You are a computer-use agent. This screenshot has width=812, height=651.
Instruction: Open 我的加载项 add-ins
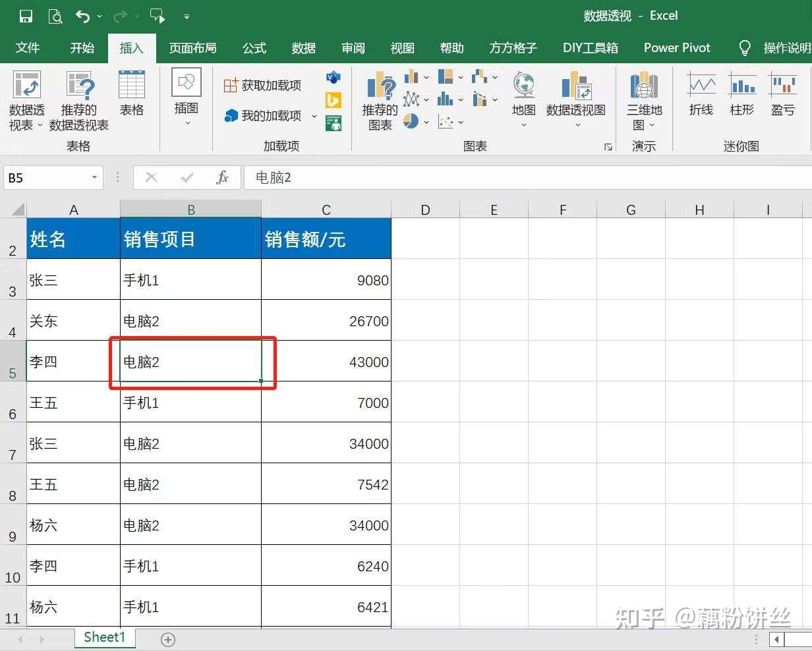pos(264,116)
